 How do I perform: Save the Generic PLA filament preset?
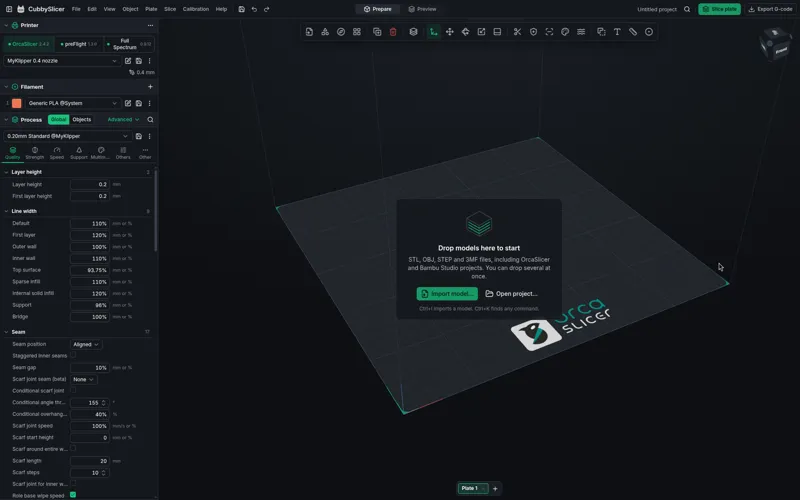(x=139, y=103)
